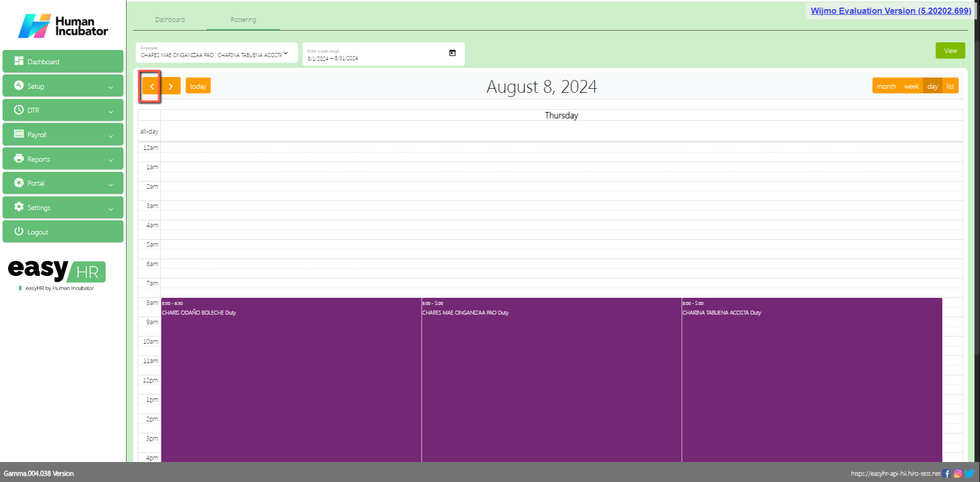Open the Payroll sidebar menu label
Screen dimensions: 980x482
tap(37, 135)
